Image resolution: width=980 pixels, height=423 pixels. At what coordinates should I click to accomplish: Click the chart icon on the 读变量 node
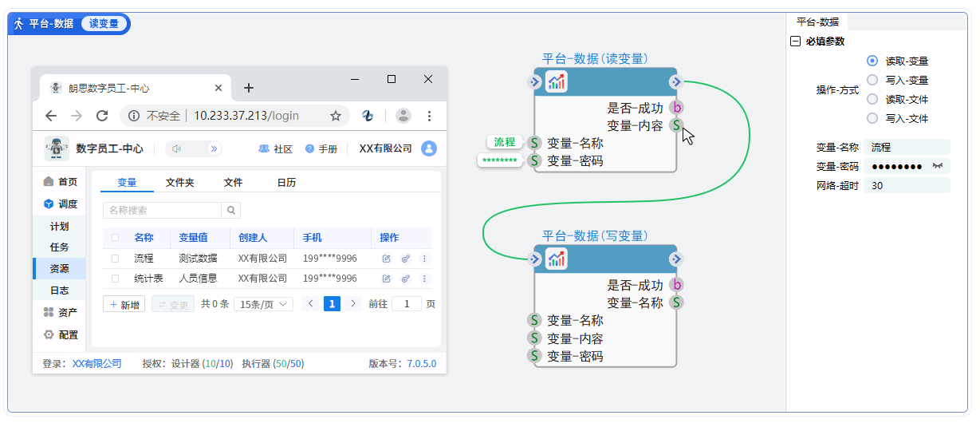556,81
